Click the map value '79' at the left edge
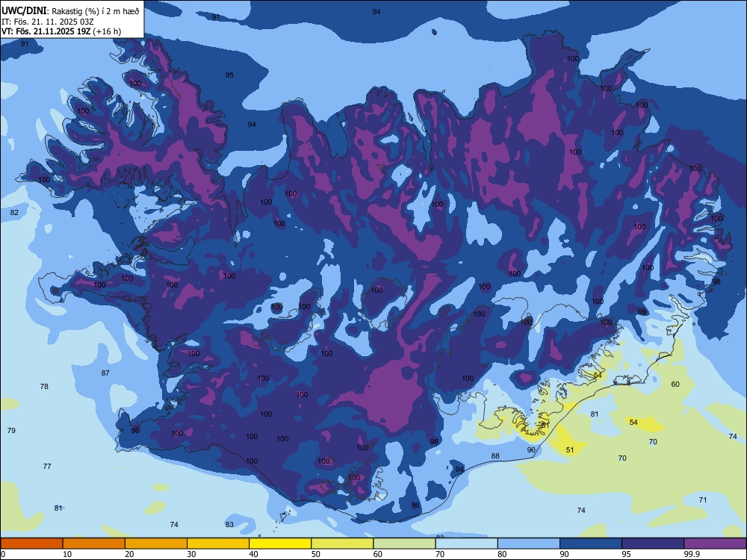 pos(11,431)
